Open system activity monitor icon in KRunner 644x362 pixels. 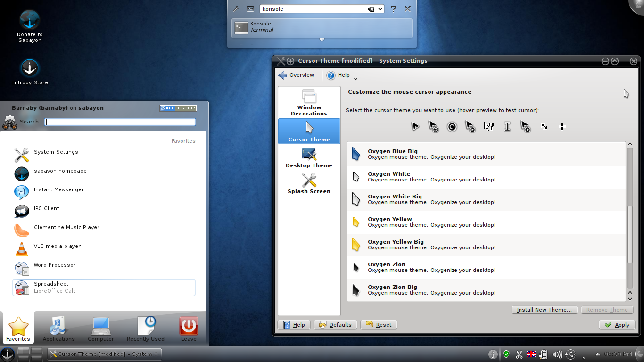(250, 8)
